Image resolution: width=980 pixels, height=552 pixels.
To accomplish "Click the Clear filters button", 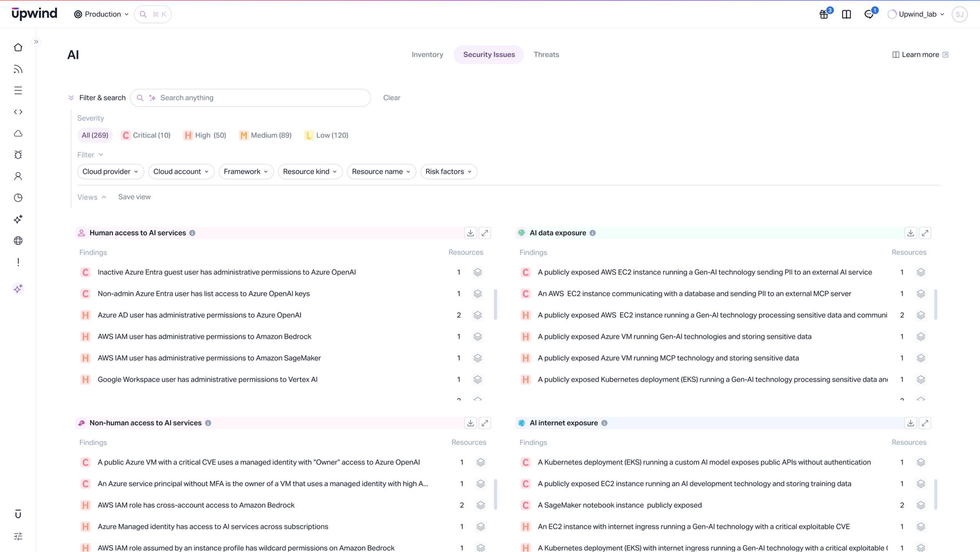I will pyautogui.click(x=392, y=98).
